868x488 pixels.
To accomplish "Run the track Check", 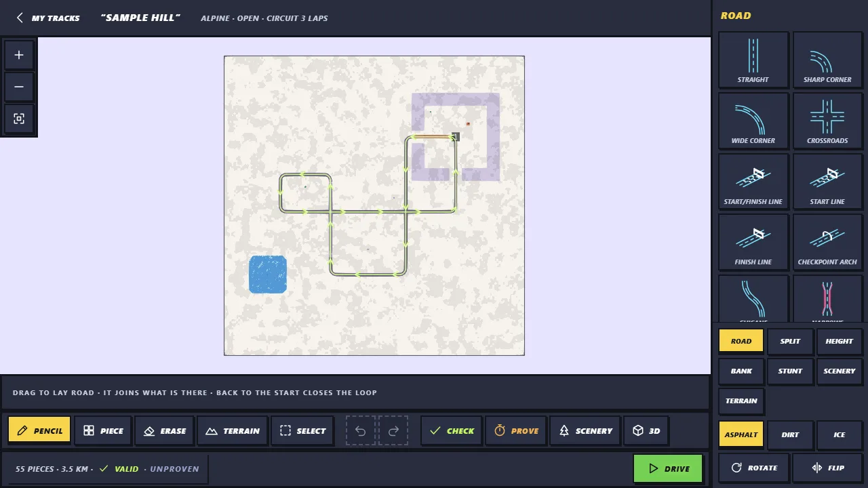I will pos(452,430).
